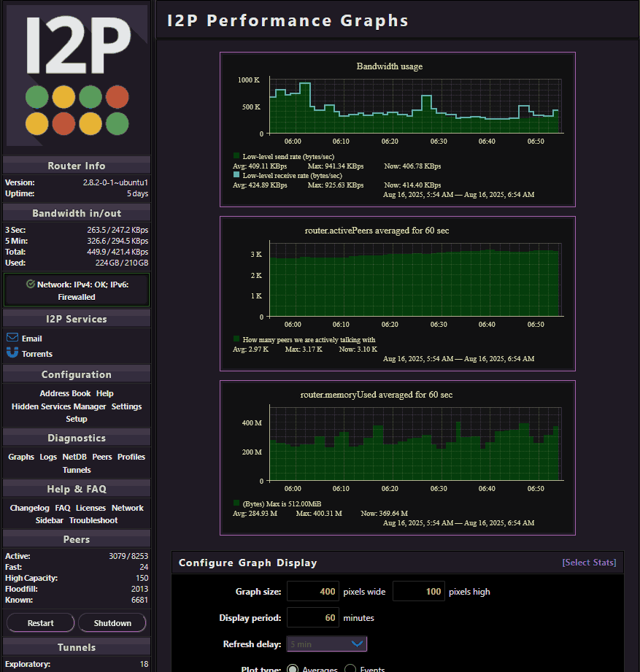
Task: Select the Averages plot type radio
Action: [293, 669]
